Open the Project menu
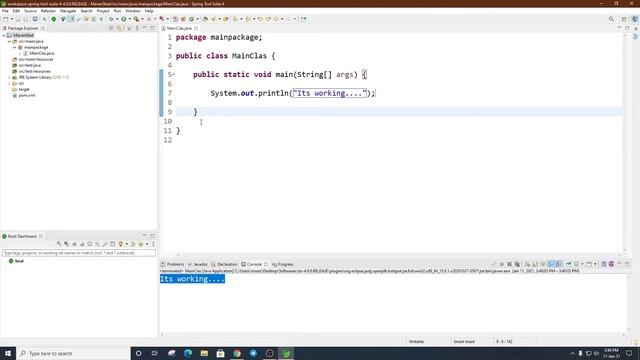The image size is (640, 360). click(103, 11)
